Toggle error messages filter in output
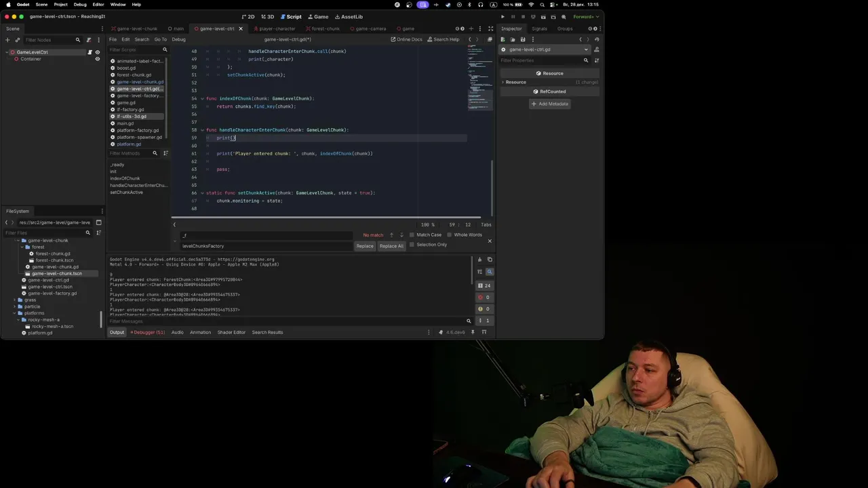 click(484, 298)
